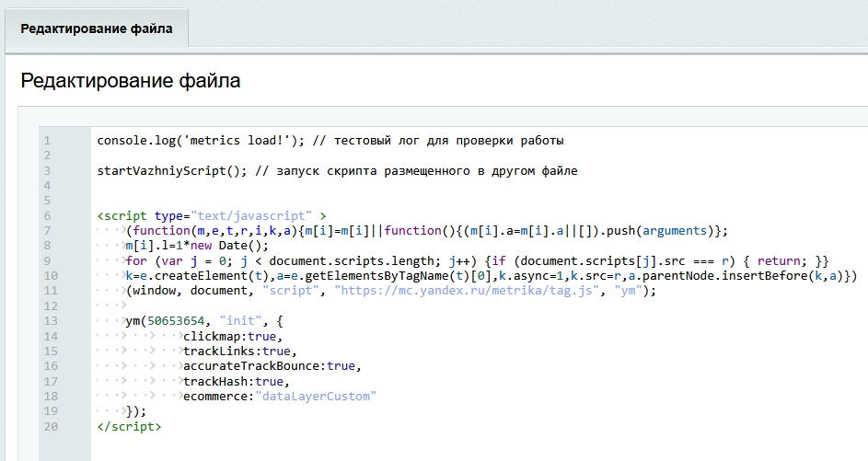
Task: Click the code line starting with (function(m,e,t,r,i,k,a)
Action: click(x=427, y=231)
